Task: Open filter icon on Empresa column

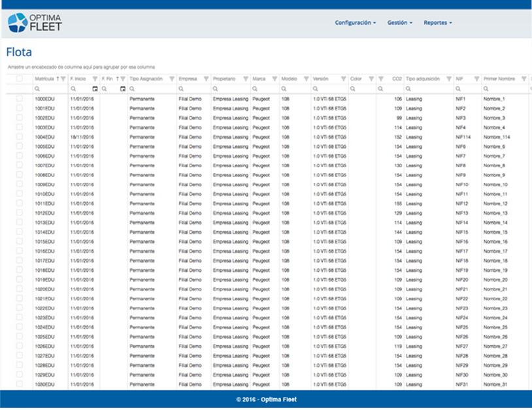Action: pos(206,79)
